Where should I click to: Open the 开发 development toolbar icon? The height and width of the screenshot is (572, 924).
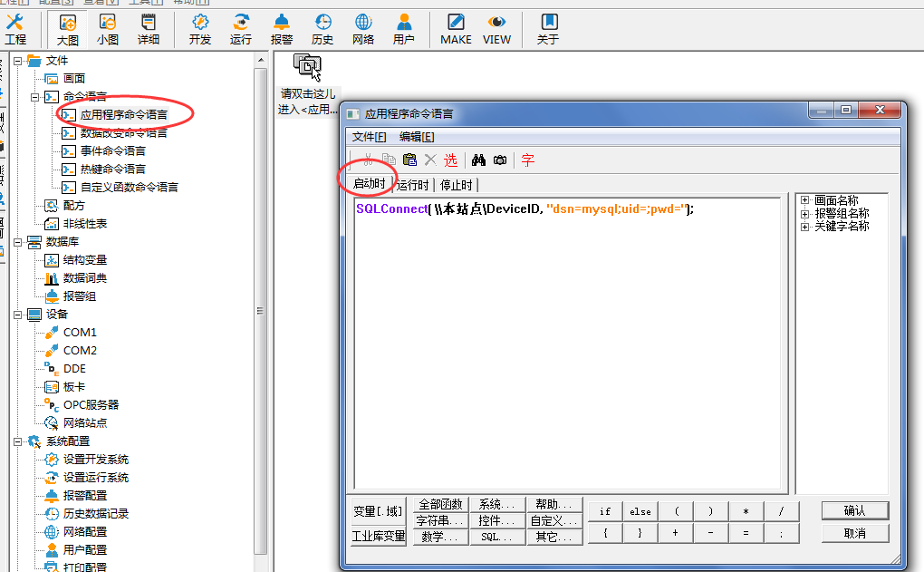tap(200, 30)
